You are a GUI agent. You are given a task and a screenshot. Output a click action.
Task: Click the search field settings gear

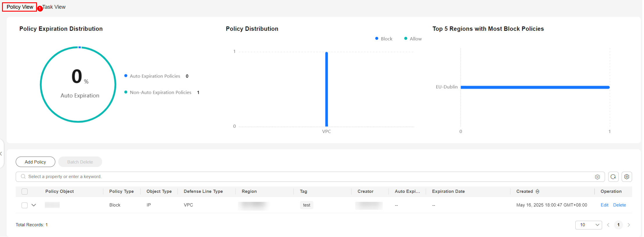coord(597,177)
